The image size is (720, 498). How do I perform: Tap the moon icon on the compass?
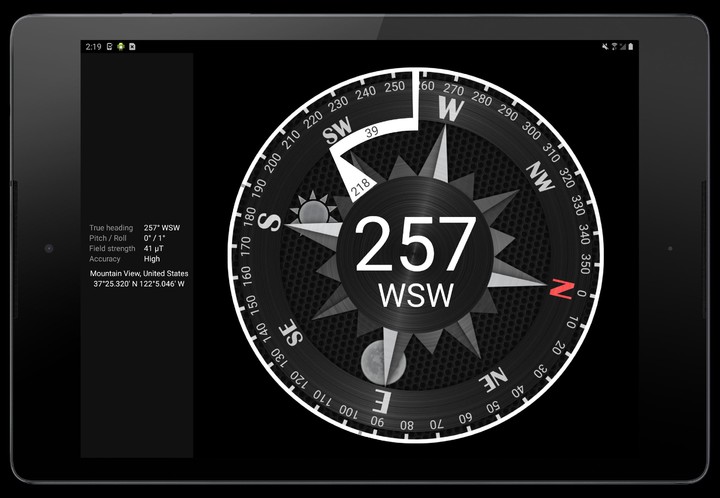tap(383, 362)
